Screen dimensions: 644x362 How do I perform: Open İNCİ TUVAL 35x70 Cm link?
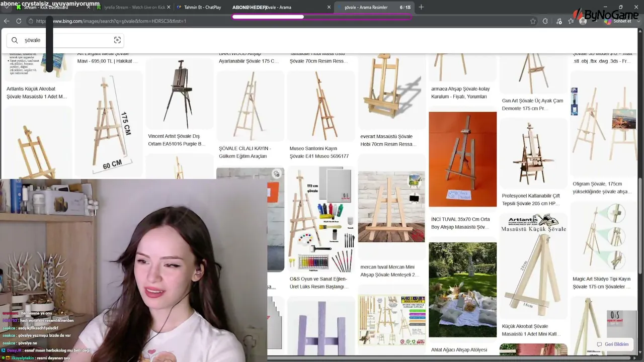460,223
